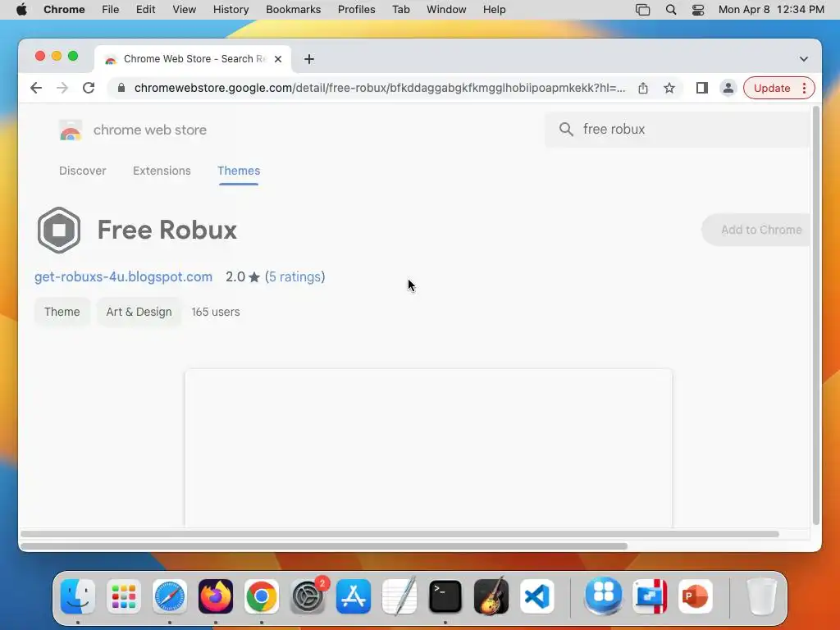This screenshot has height=630, width=840.
Task: Open Launchpad from the dock
Action: click(124, 596)
